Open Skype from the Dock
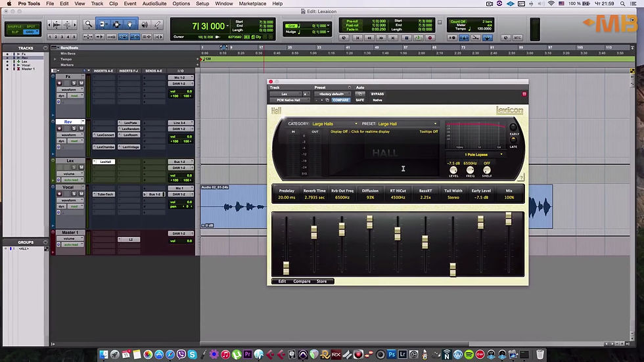Image resolution: width=644 pixels, height=362 pixels. (192, 354)
